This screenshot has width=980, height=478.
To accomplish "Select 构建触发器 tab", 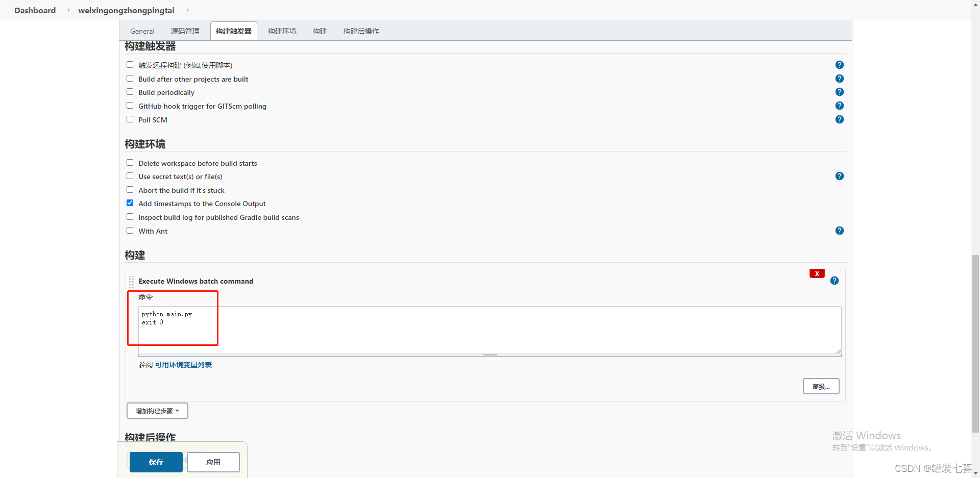I will pyautogui.click(x=233, y=31).
